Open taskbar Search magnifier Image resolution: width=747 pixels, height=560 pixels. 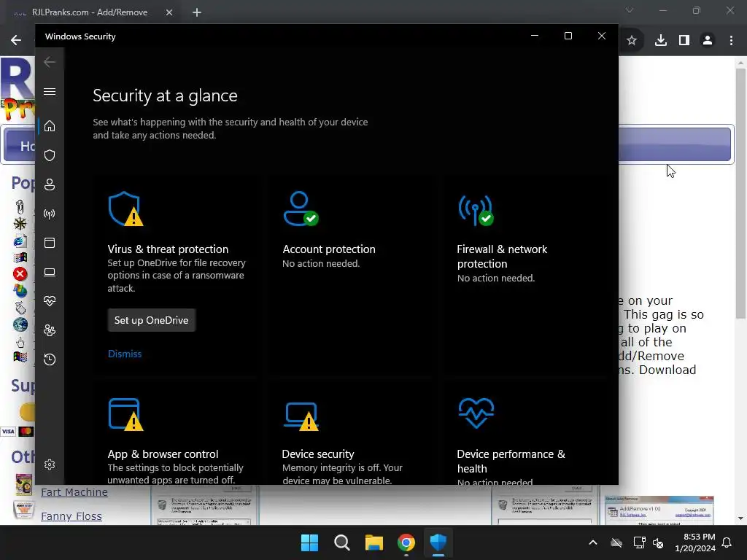(341, 542)
